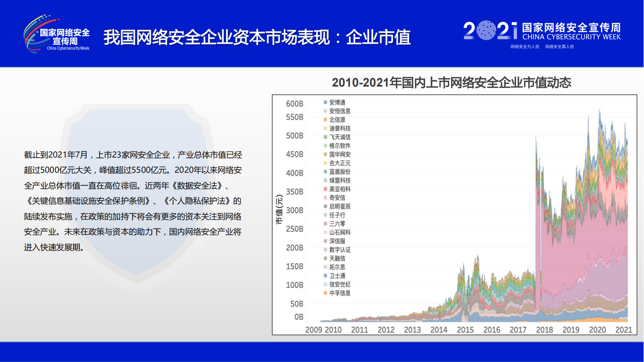This screenshot has width=644, height=362.
Task: Click the CHINA CYBERSECURITY WEEK header text
Action: point(571,37)
